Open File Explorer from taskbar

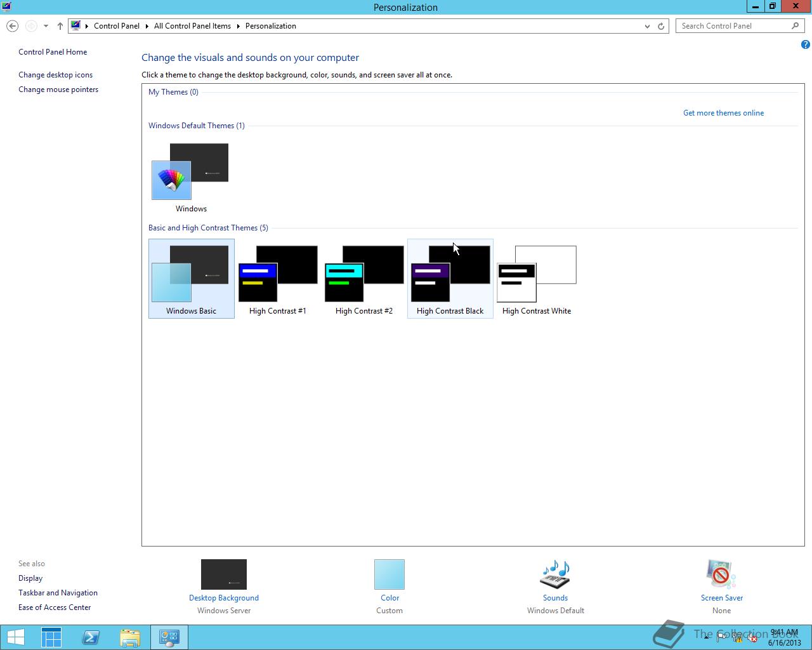pos(130,637)
